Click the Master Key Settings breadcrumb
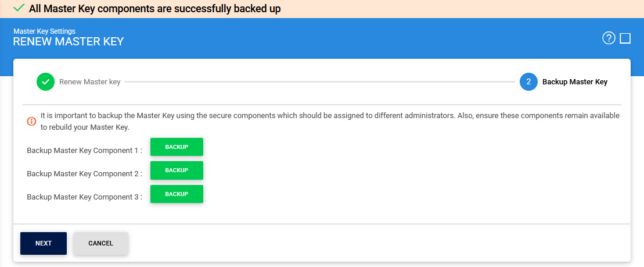The height and width of the screenshot is (267, 644). (x=44, y=31)
